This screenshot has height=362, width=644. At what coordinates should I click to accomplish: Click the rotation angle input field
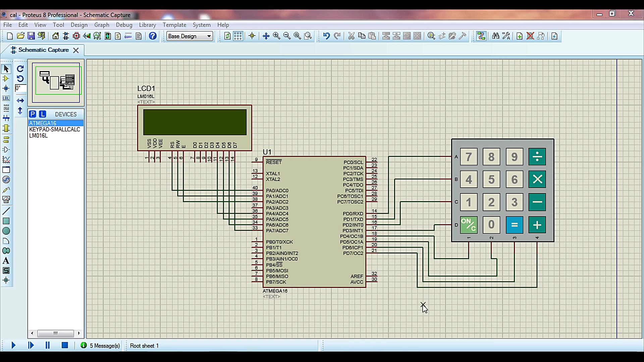[x=20, y=88]
